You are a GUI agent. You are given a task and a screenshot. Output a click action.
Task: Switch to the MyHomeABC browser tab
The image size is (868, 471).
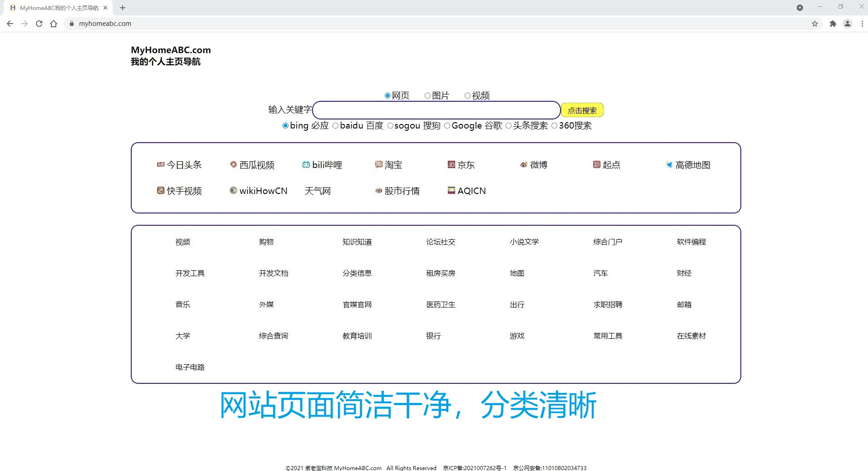(58, 8)
